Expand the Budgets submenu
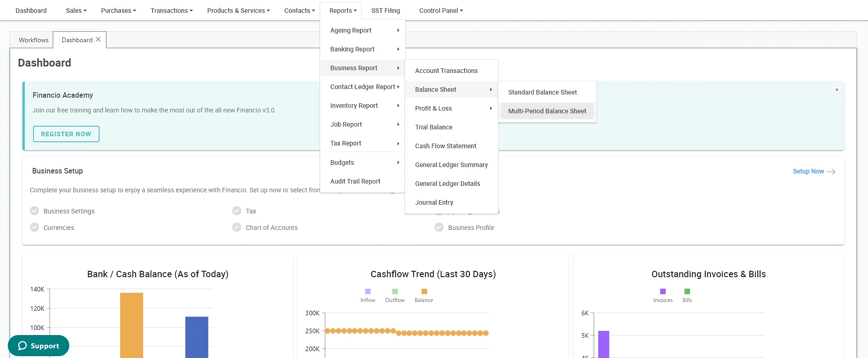The height and width of the screenshot is (358, 868). (x=363, y=162)
